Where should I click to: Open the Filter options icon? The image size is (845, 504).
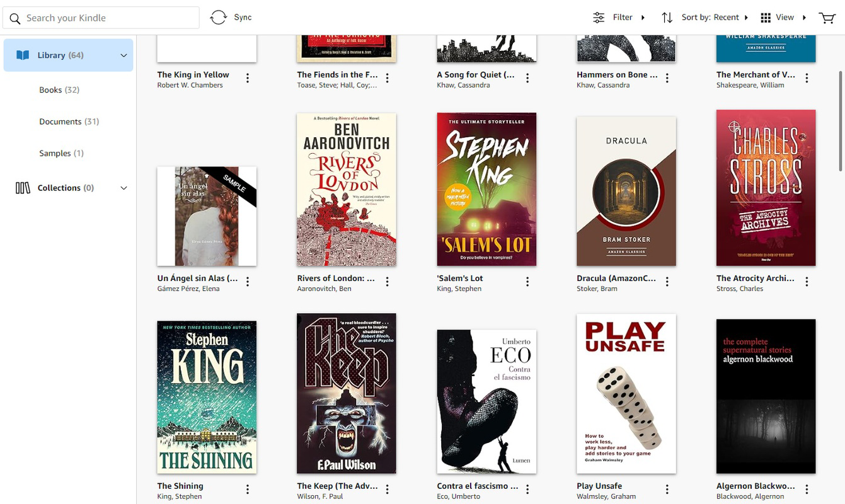coord(599,17)
